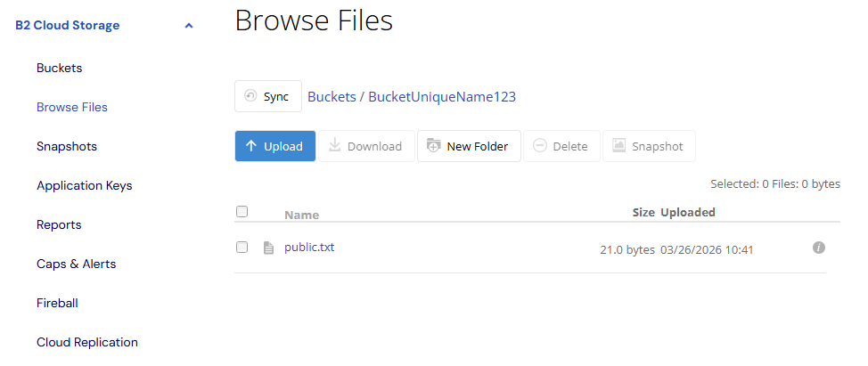
Task: Click the Sync button
Action: (267, 96)
